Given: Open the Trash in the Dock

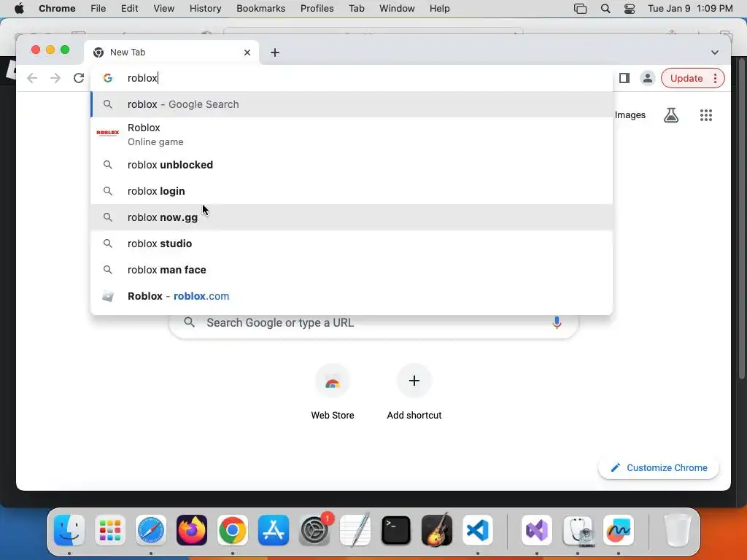Looking at the screenshot, I should click(x=677, y=530).
